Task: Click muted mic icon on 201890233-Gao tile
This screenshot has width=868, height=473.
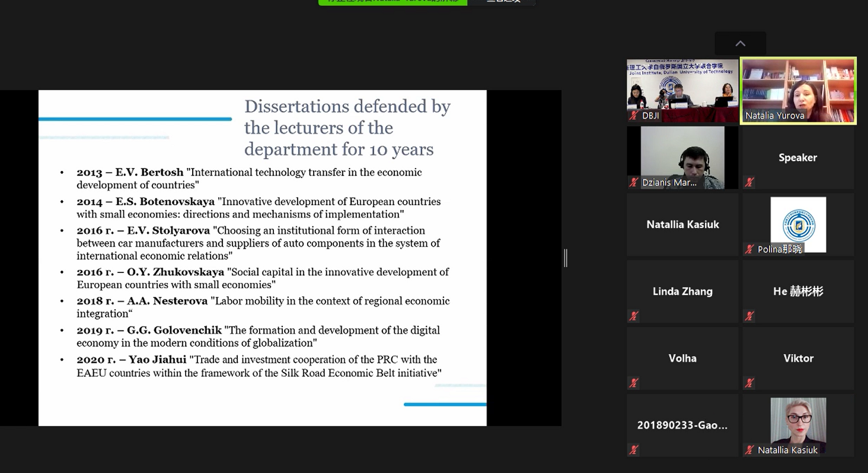Action: (634, 450)
